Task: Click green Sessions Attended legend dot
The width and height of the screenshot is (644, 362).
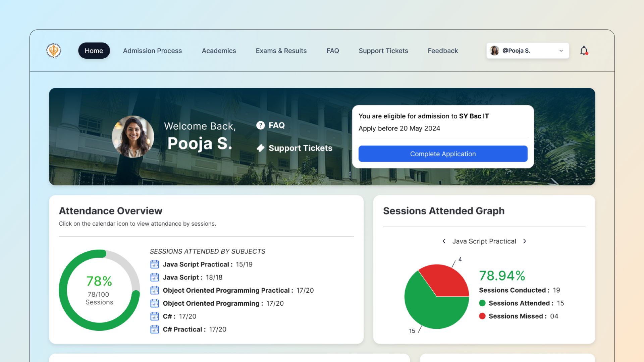Action: click(482, 303)
